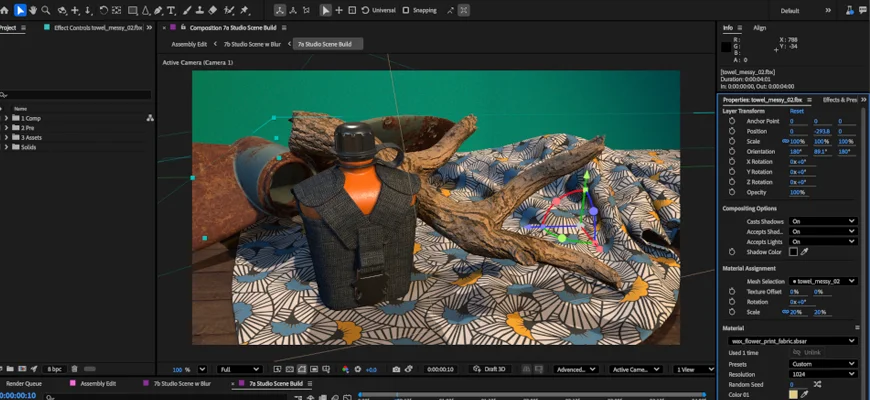Select the Rectangle shape tool

[x=133, y=10]
